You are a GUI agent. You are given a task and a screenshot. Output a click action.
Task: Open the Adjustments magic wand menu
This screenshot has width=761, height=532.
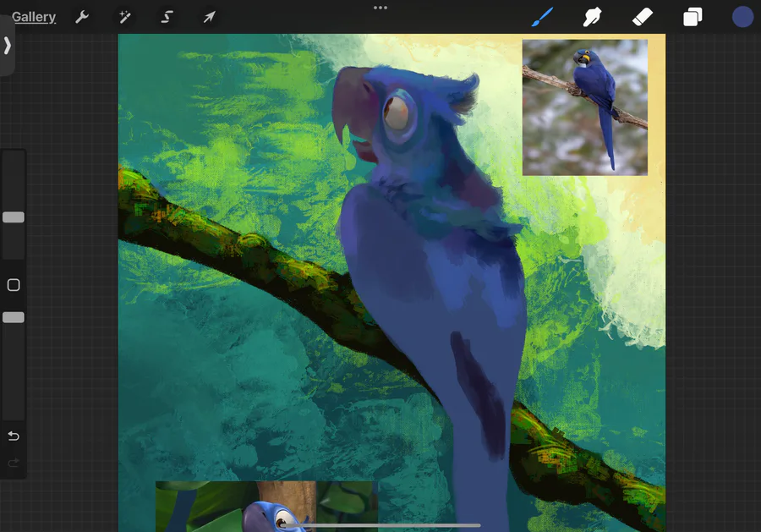(x=125, y=18)
